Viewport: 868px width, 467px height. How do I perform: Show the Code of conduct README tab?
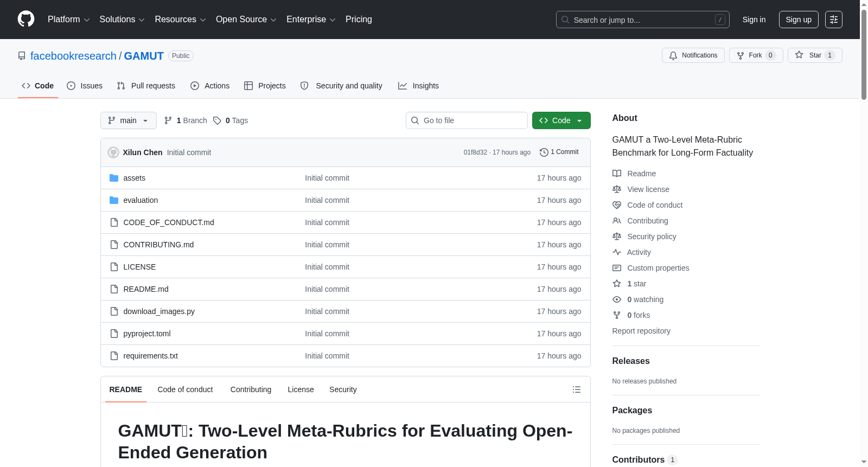point(185,389)
